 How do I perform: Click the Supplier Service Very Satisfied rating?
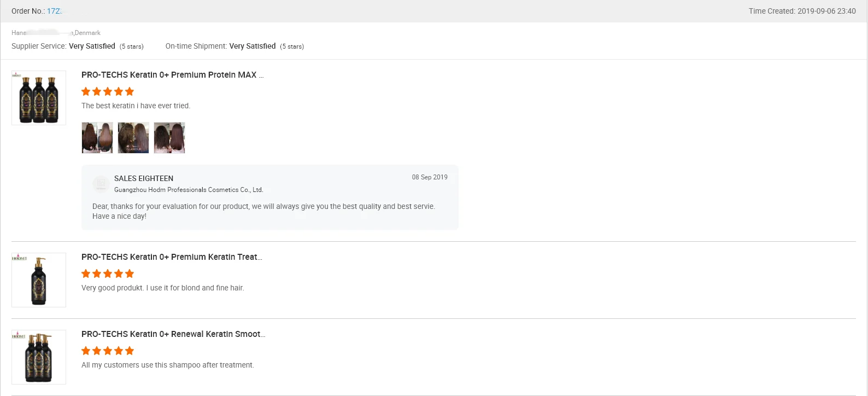tap(92, 46)
